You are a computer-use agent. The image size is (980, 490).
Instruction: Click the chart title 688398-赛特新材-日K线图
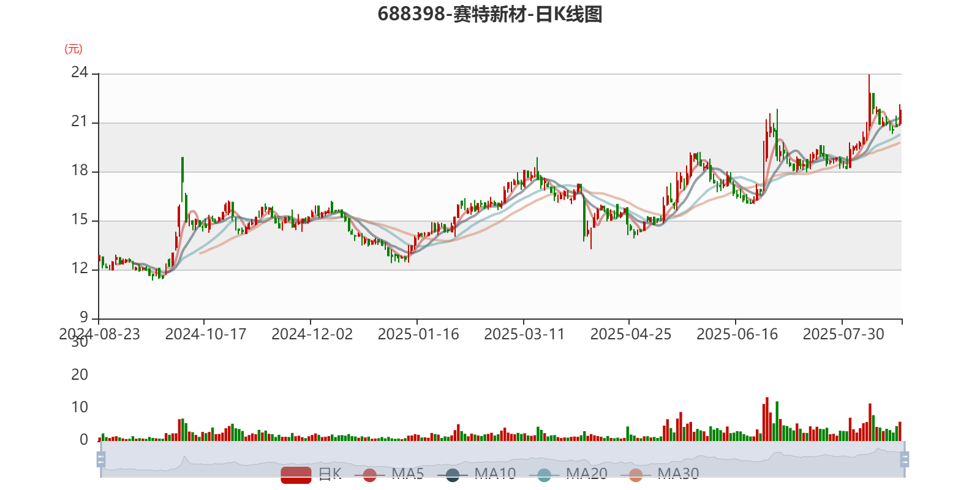point(490,14)
